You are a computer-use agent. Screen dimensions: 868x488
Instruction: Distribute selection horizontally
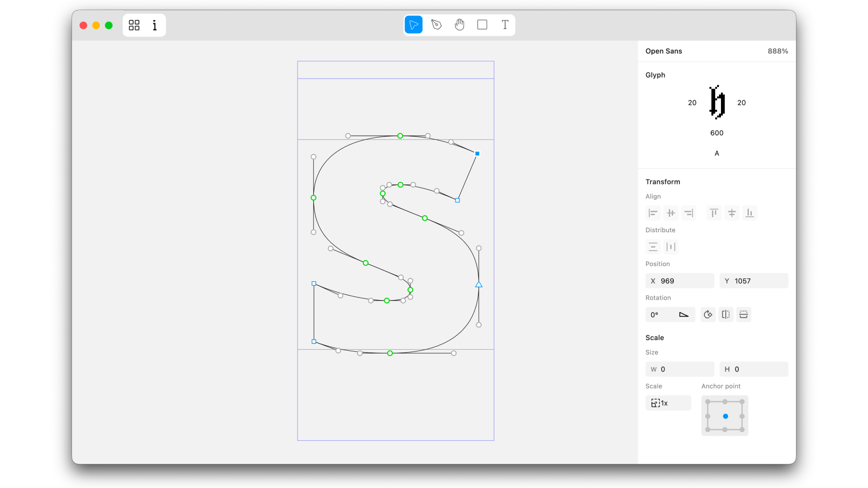(671, 247)
